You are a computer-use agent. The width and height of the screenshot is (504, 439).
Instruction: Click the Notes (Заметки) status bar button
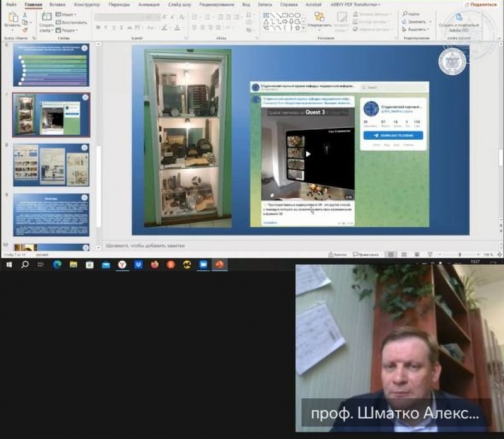coord(337,254)
